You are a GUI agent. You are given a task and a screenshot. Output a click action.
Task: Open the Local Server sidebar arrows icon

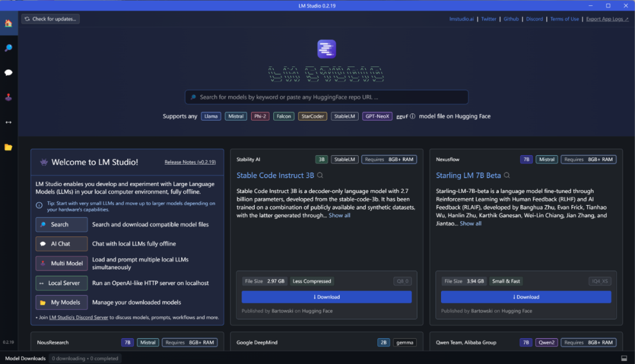click(8, 122)
